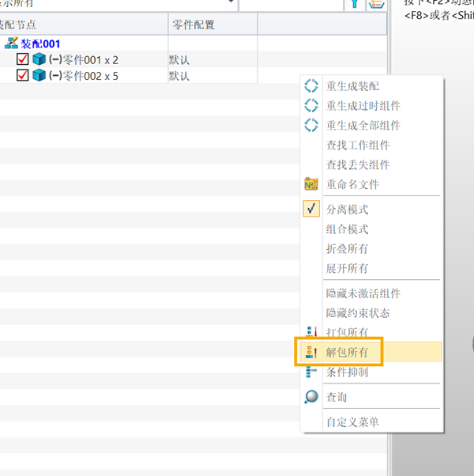Choose 重生成装配 from the context menu
This screenshot has height=476, width=474.
(x=352, y=86)
